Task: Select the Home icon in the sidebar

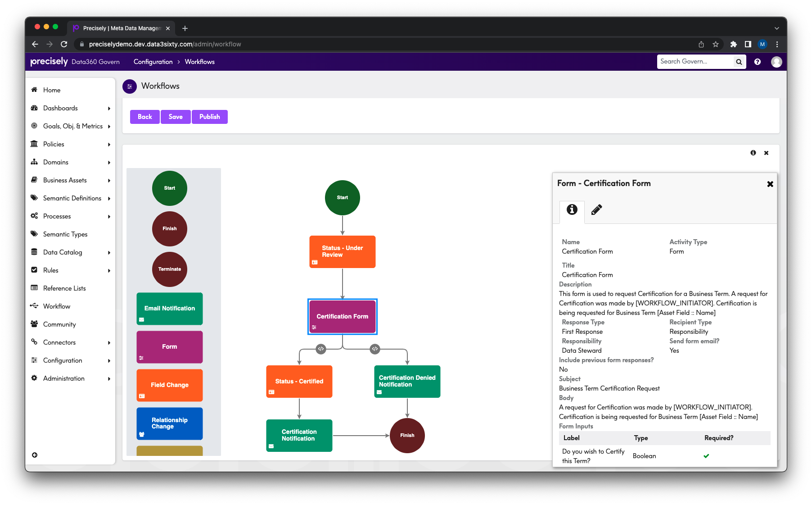Action: pos(35,90)
